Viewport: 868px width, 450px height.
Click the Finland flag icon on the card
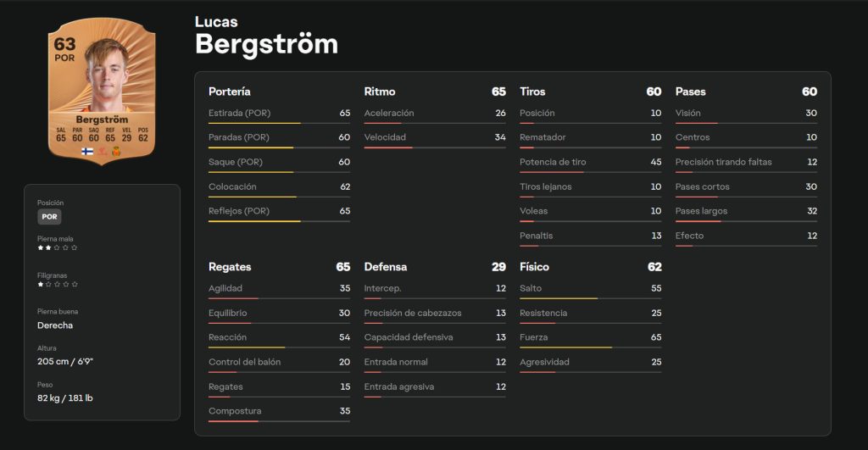[x=86, y=151]
